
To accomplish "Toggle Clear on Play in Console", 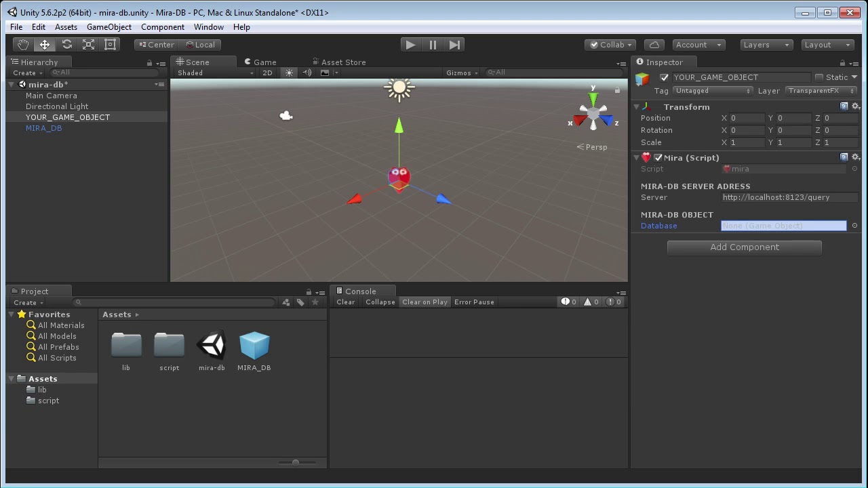I will (x=425, y=302).
